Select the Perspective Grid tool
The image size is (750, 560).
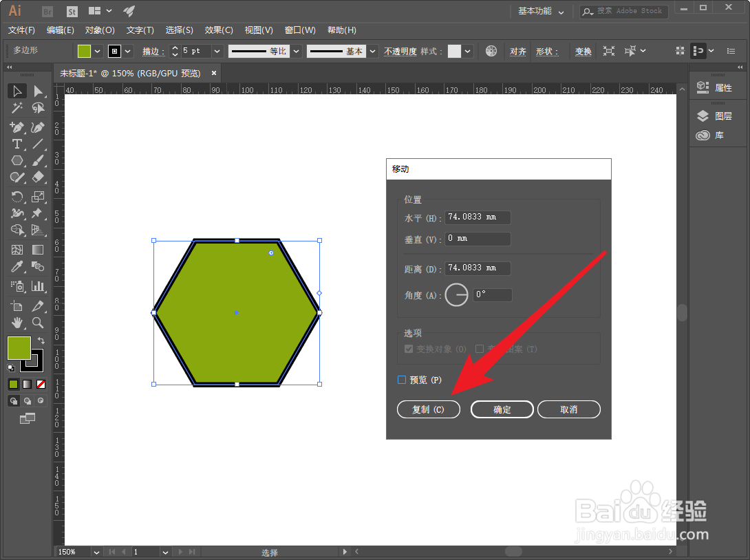[x=38, y=230]
